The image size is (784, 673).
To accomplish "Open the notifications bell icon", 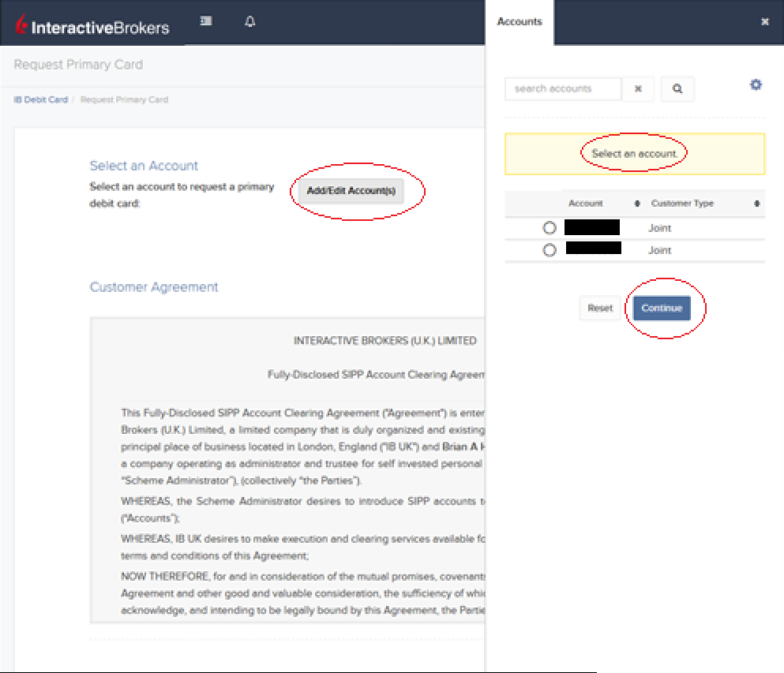I will point(250,21).
